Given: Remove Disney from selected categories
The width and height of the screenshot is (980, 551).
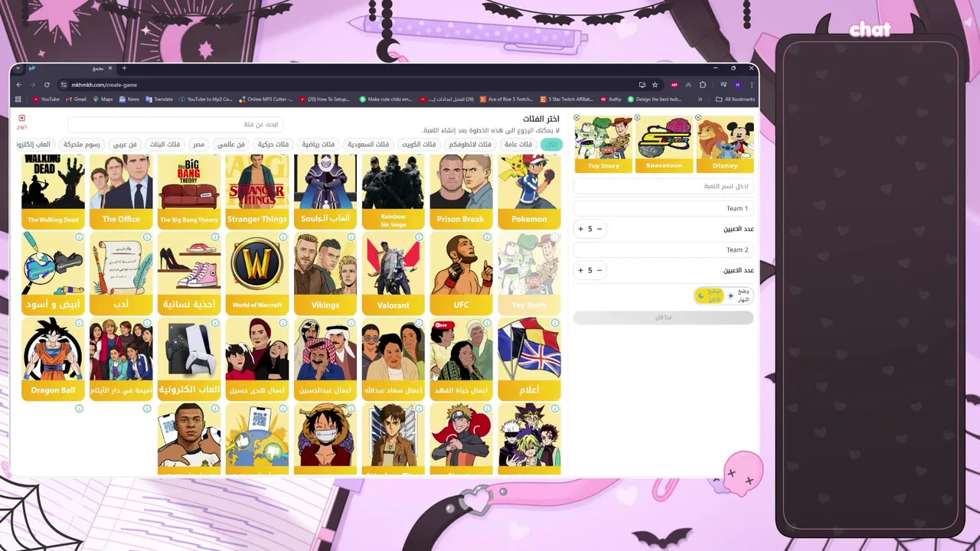Looking at the screenshot, I should pos(697,118).
